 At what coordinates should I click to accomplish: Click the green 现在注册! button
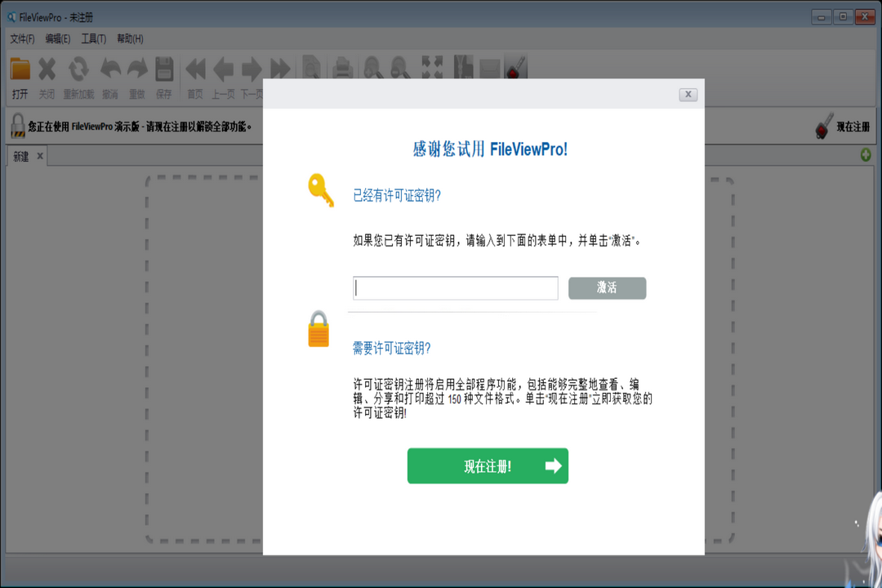[488, 465]
